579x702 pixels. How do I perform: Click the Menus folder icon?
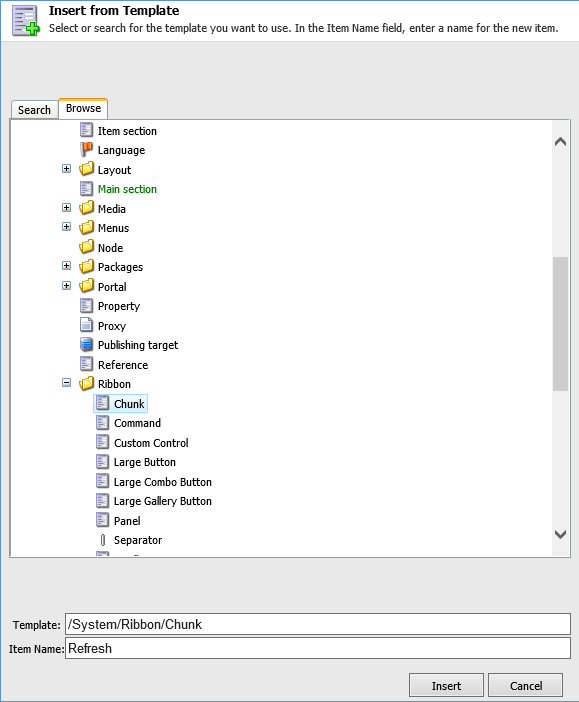click(x=86, y=227)
